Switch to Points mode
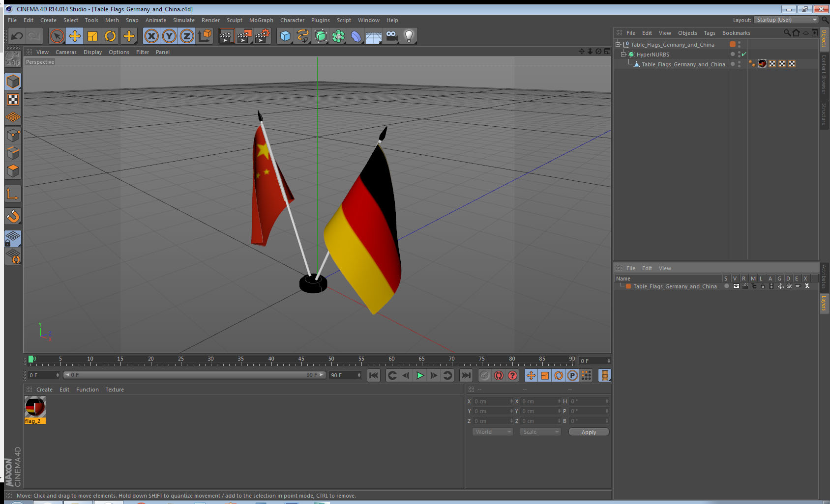The image size is (830, 504). click(13, 136)
